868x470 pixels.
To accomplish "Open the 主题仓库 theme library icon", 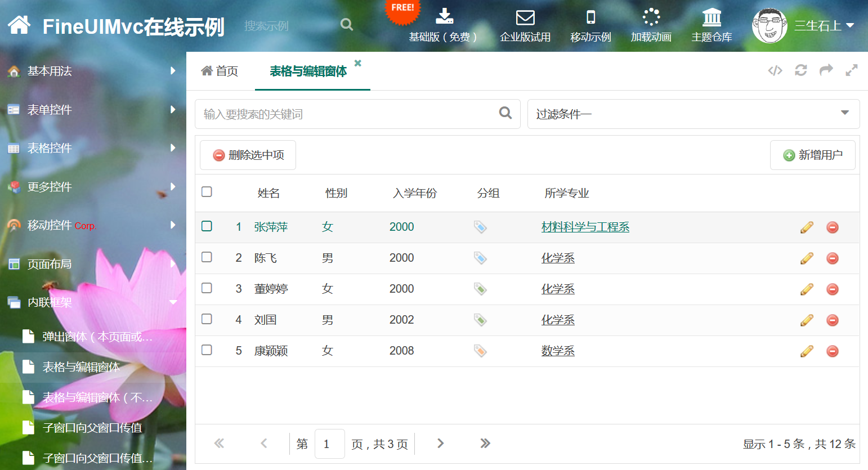I will click(712, 25).
